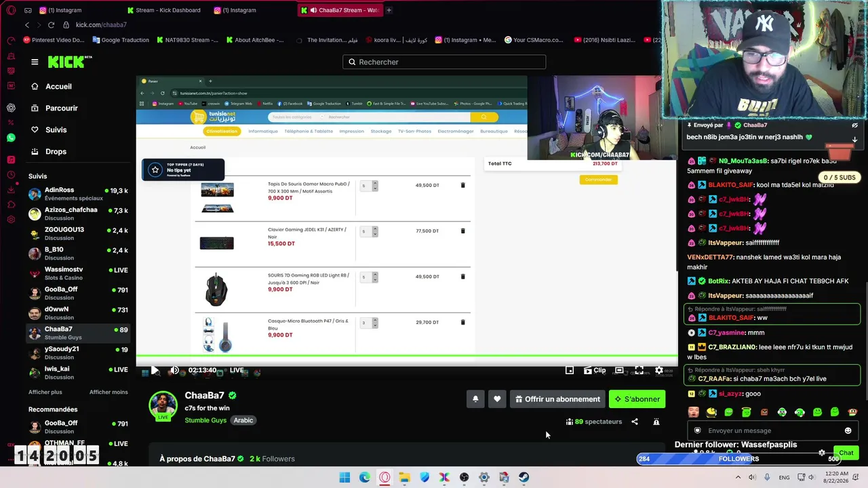Expand followed list with Afficher plus

tap(45, 392)
